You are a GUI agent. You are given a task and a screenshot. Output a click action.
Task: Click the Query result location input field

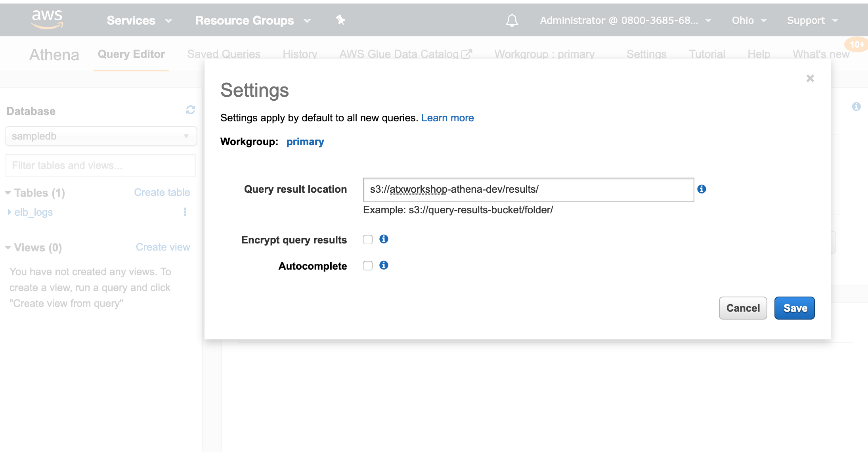528,190
